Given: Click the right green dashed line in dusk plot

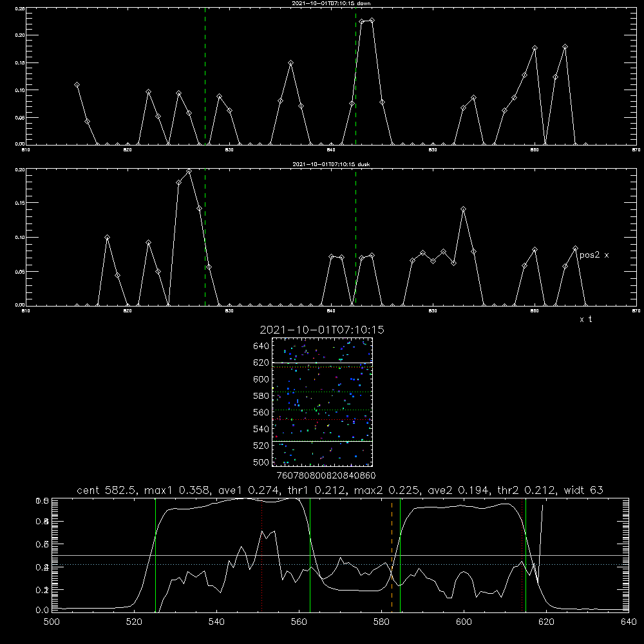Looking at the screenshot, I should (x=355, y=237).
